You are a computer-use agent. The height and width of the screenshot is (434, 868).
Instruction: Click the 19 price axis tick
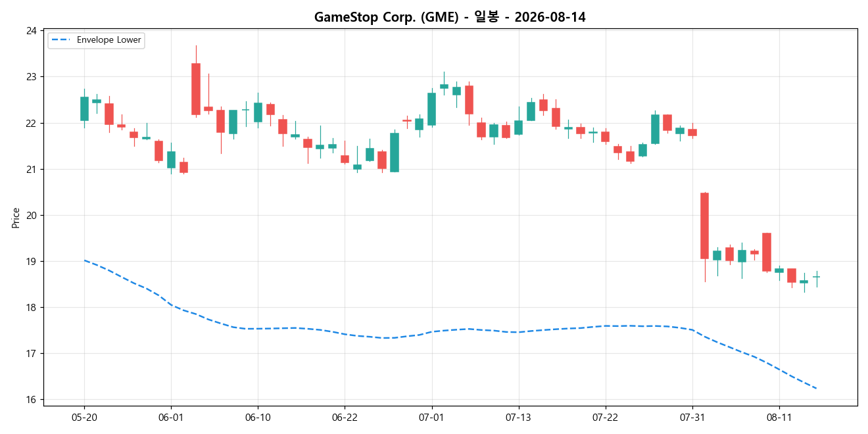31,261
